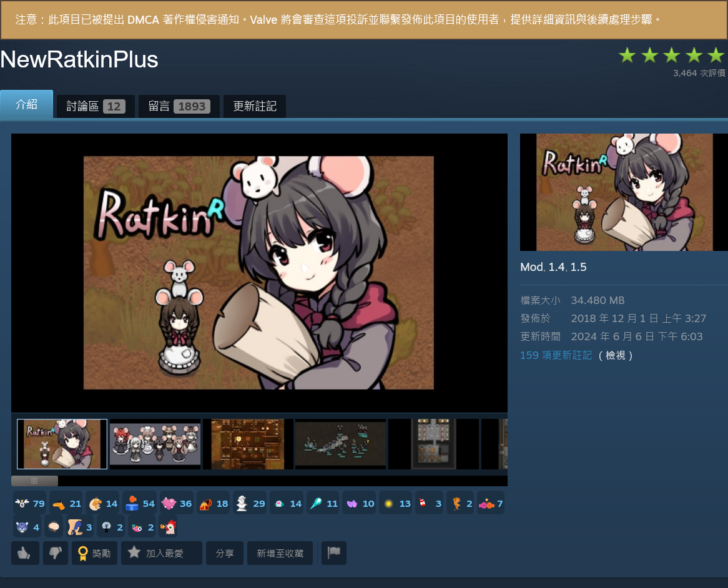Click the 新增至收藏 button
Image resolution: width=728 pixels, height=588 pixels.
click(280, 552)
